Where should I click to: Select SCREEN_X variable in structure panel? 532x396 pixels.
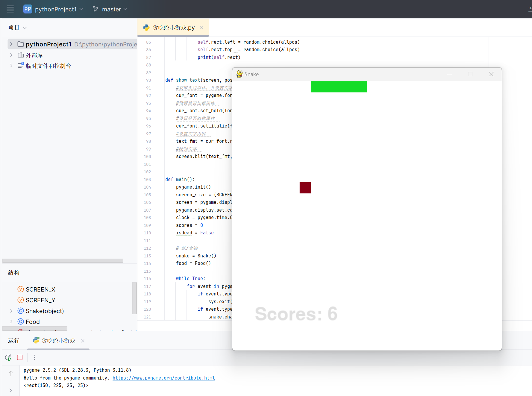pos(40,289)
